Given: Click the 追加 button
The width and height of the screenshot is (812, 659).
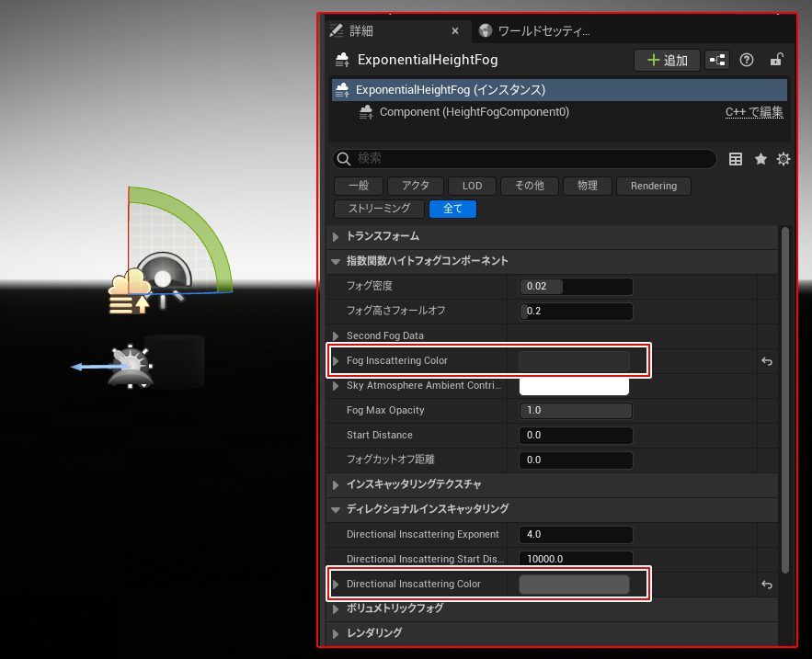Looking at the screenshot, I should pyautogui.click(x=667, y=60).
